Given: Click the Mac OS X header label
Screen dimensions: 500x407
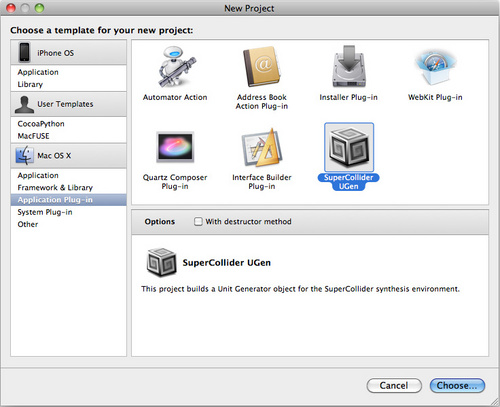Looking at the screenshot, I should tap(54, 156).
